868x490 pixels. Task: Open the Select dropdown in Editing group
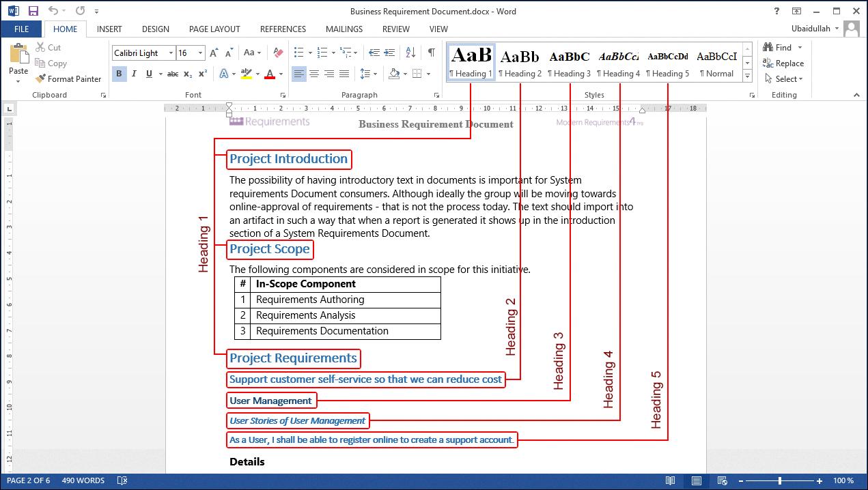(783, 78)
